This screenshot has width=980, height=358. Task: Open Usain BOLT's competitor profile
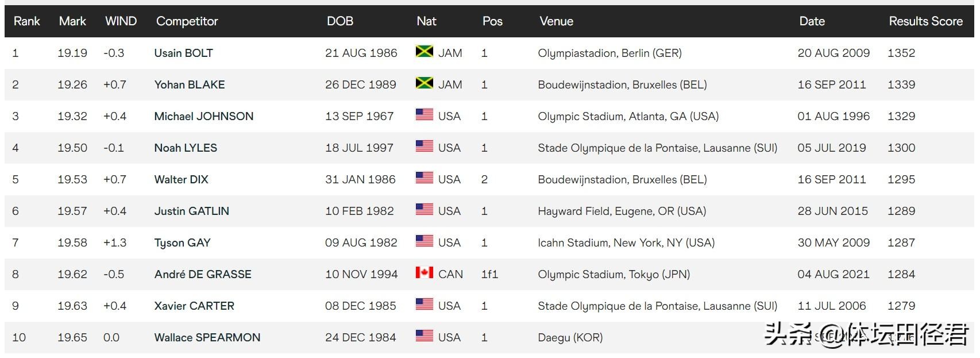(183, 53)
